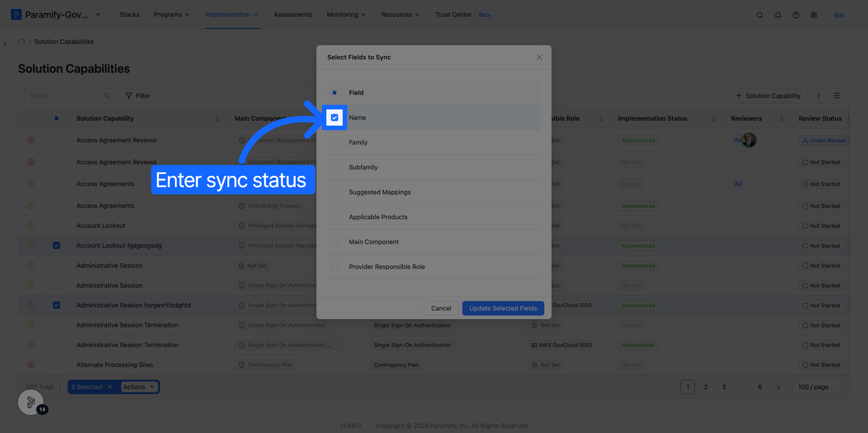This screenshot has height=433, width=868.
Task: Click the search magnifier button in table toolbar
Action: (107, 96)
